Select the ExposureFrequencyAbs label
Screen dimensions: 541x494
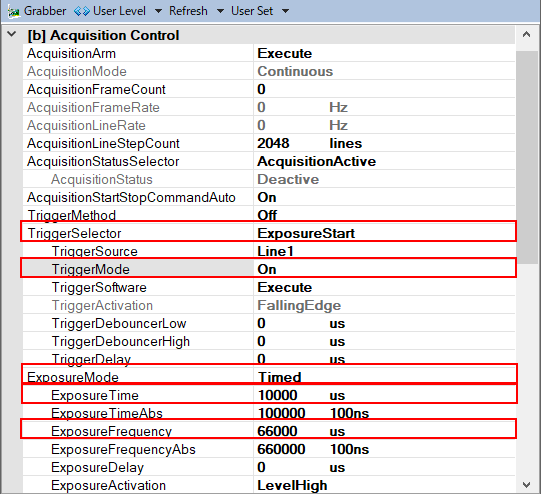[x=123, y=449]
